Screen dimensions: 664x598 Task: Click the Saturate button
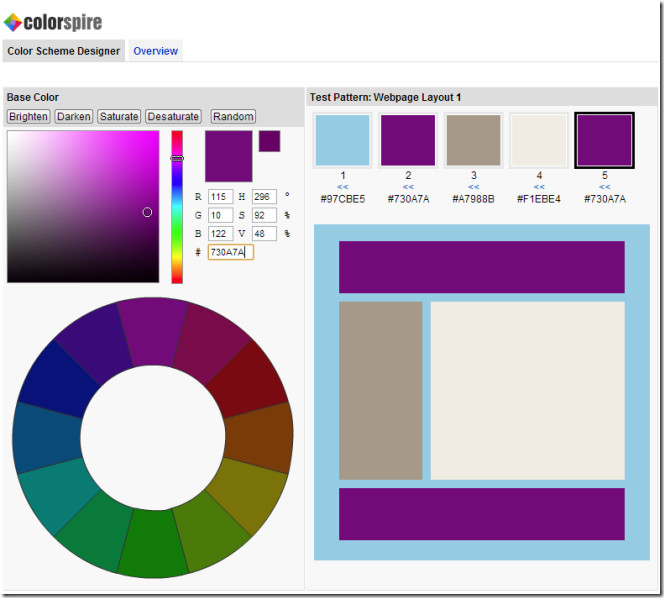119,117
